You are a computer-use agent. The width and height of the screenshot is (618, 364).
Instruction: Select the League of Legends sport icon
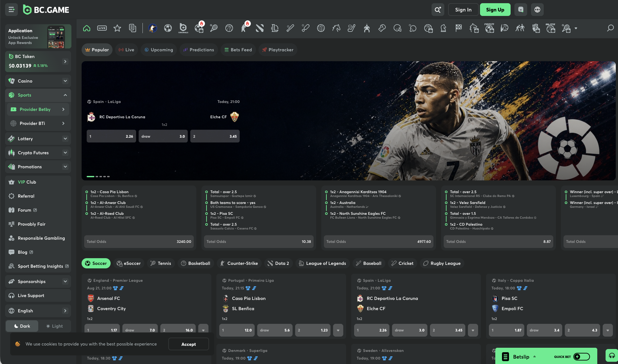coord(275,28)
